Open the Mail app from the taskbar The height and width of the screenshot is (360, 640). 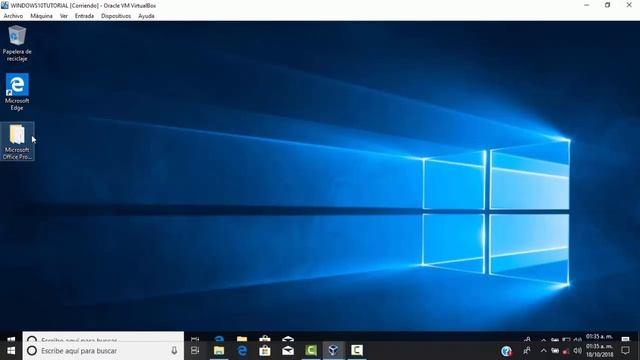288,351
